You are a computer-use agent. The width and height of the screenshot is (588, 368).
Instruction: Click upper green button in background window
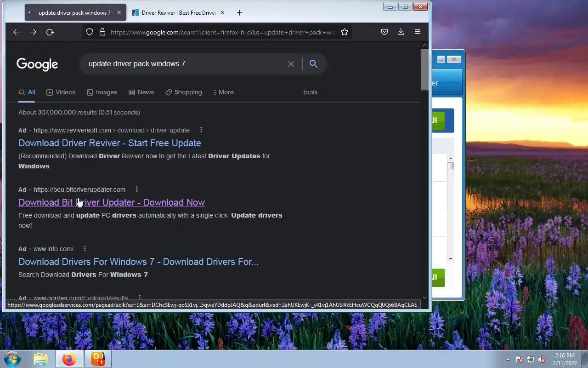click(x=438, y=120)
